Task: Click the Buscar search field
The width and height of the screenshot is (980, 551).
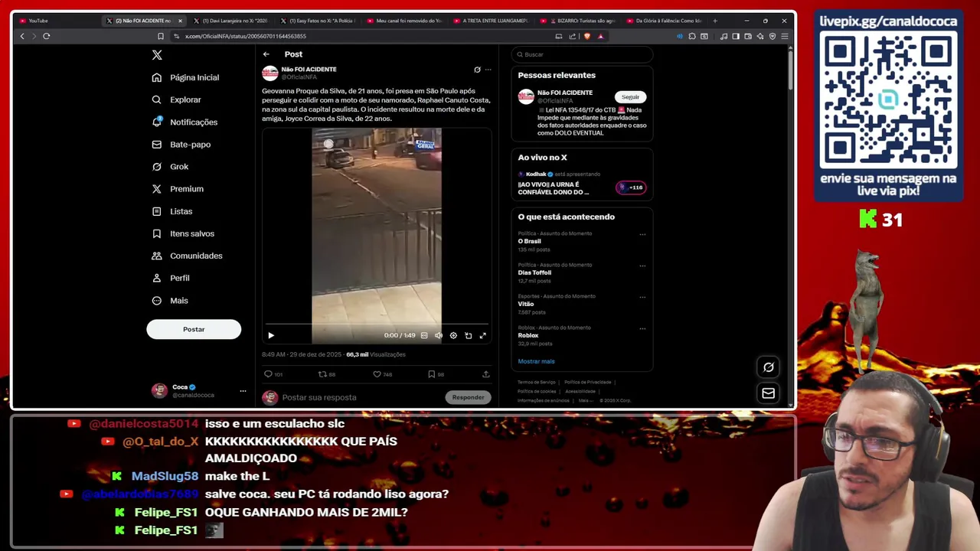Action: (582, 54)
